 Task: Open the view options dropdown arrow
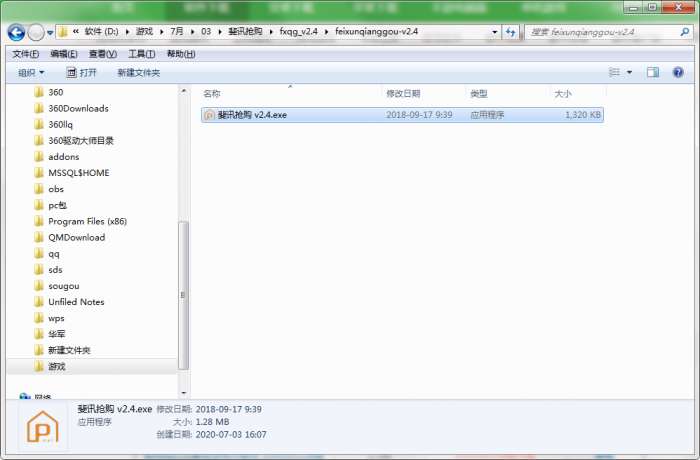(629, 72)
